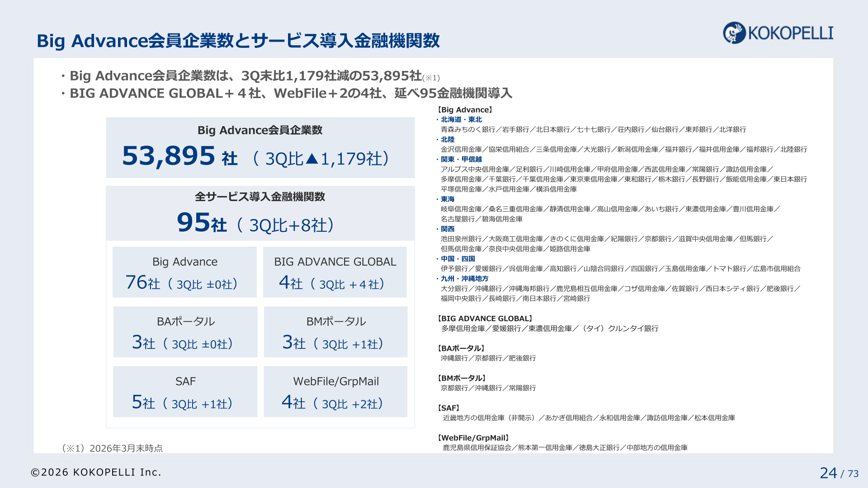The width and height of the screenshot is (868, 488).
Task: Click the 'BIG ADVANCE GLOBAL' 4社 card
Action: 335,272
